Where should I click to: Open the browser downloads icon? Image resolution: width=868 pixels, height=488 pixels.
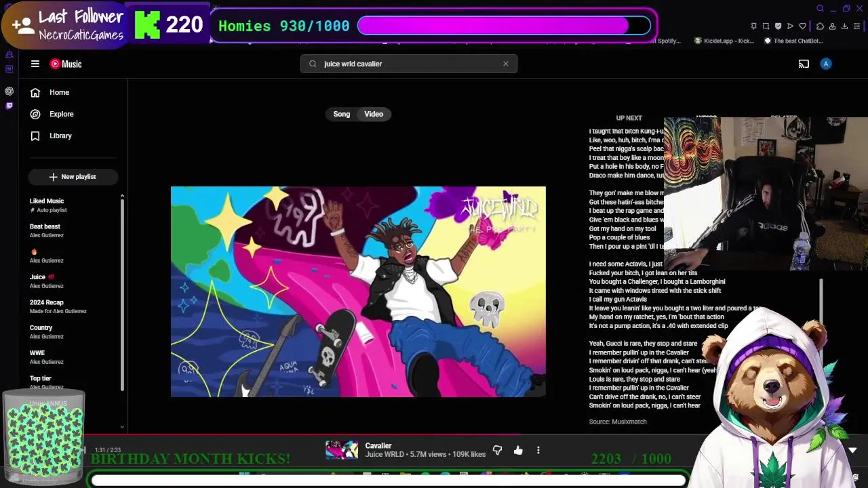point(844,26)
